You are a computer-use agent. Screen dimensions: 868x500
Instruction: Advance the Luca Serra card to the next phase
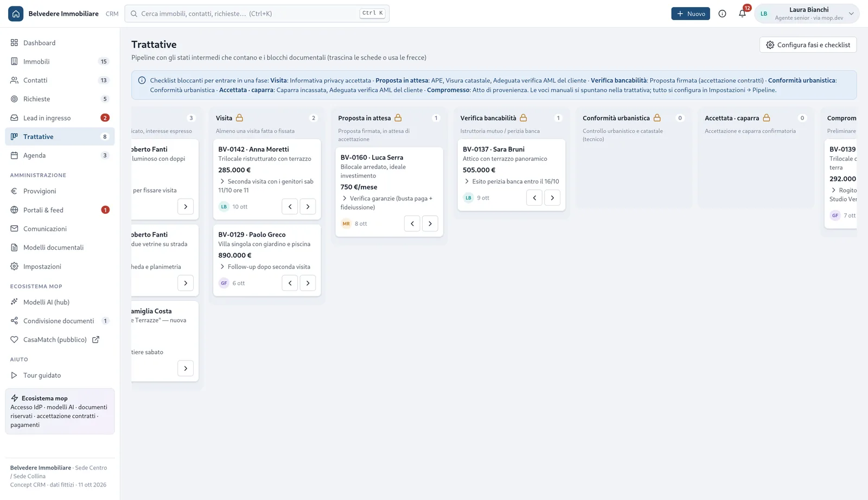[x=430, y=224]
